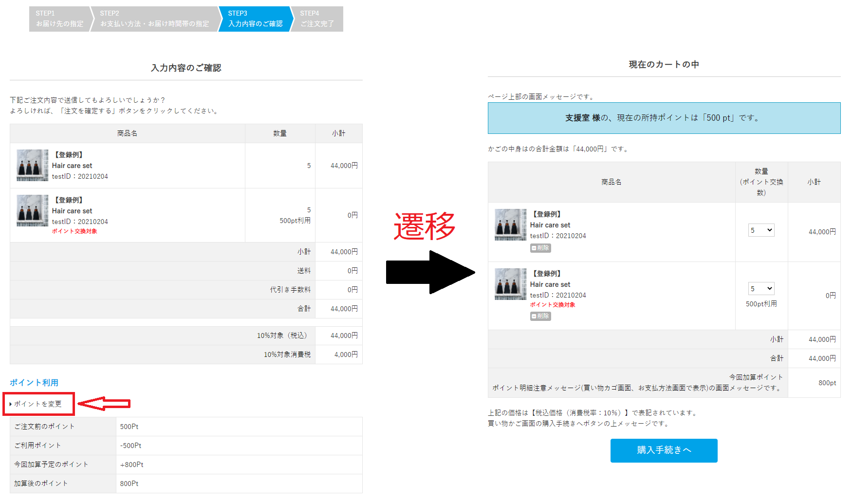This screenshot has height=504, width=853.
Task: Click the ポイントを変更 link
Action: coord(38,404)
